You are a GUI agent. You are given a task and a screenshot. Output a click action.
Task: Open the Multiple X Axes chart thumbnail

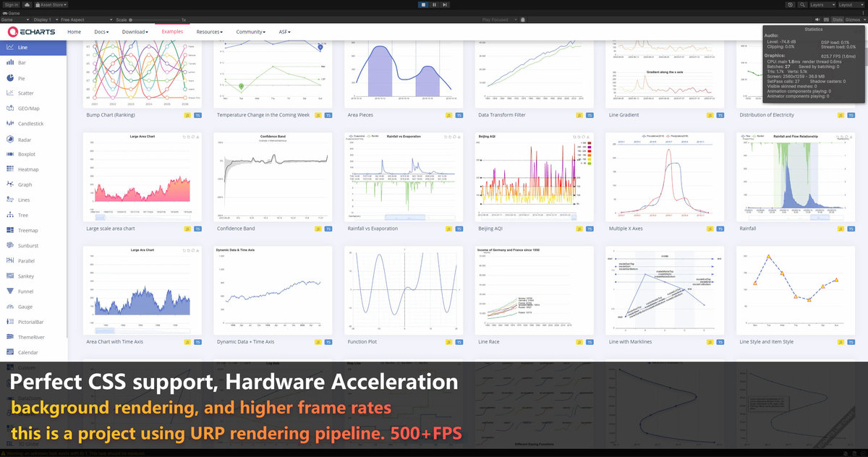point(665,176)
